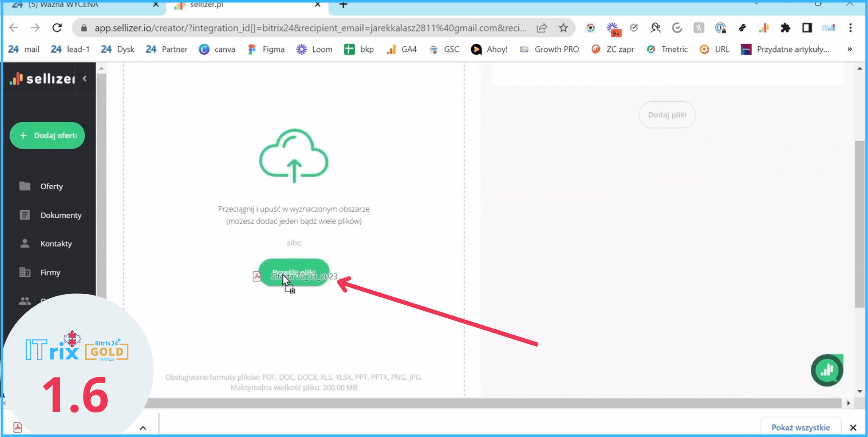The image size is (868, 437).
Task: Expand the hidden bookmarks overflow chevron
Action: tap(849, 49)
